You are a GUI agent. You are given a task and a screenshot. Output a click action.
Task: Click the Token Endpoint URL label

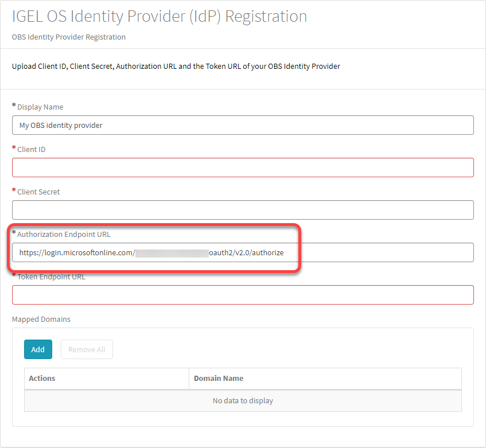(51, 276)
